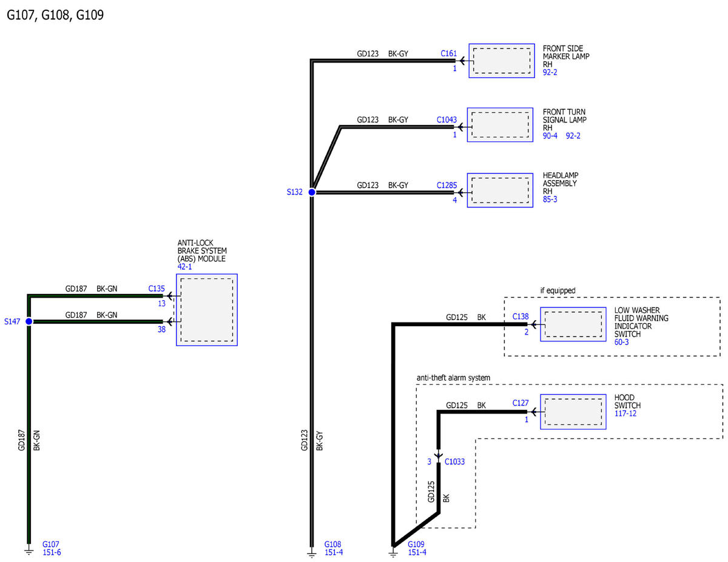Screen dimensions: 728x562
Task: Select the Front Turn Signal Lamp RH component box
Action: pos(500,125)
